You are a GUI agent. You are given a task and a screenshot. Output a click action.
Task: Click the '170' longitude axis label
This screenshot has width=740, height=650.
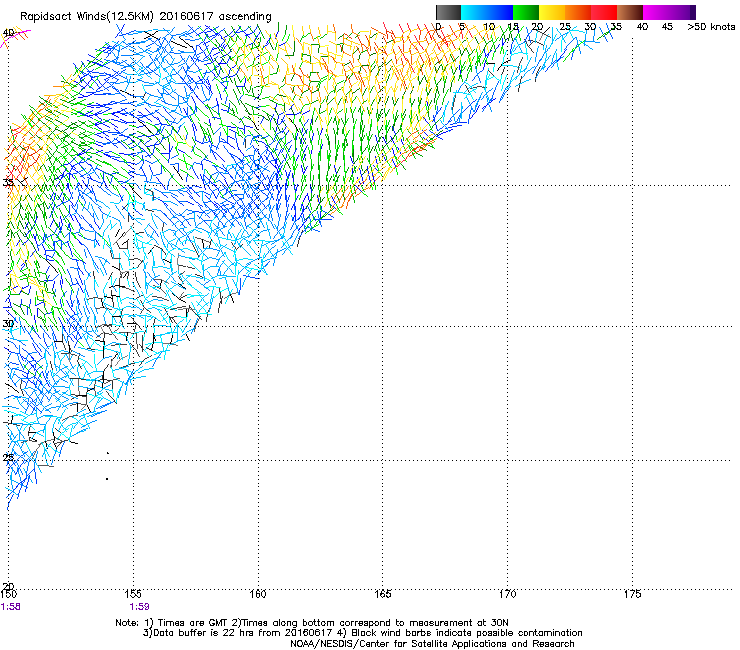(508, 594)
